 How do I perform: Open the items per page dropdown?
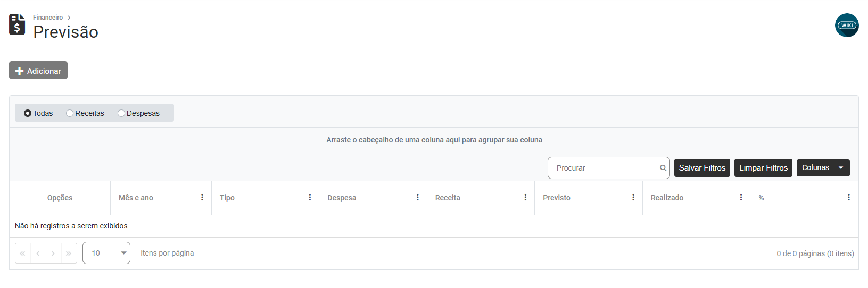pos(106,253)
